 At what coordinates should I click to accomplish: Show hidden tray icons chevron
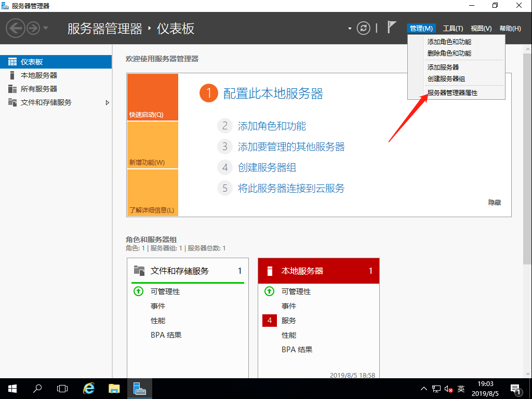(x=424, y=389)
